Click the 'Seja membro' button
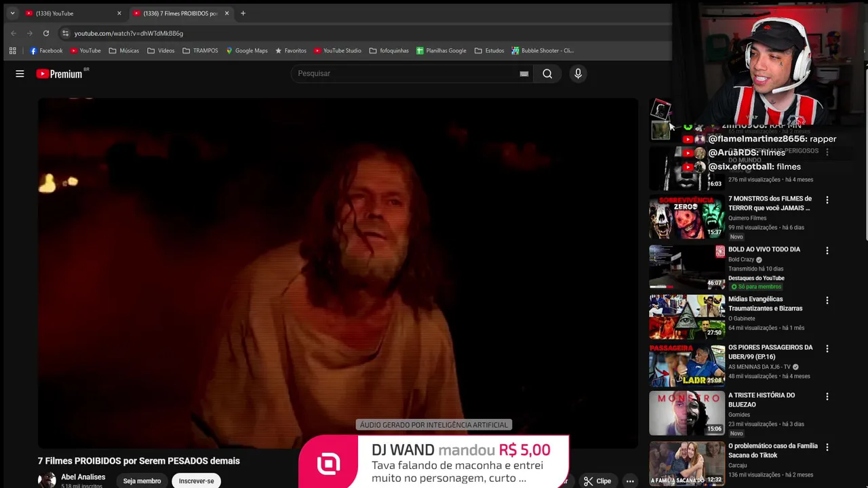Viewport: 868px width, 488px height. tap(142, 481)
